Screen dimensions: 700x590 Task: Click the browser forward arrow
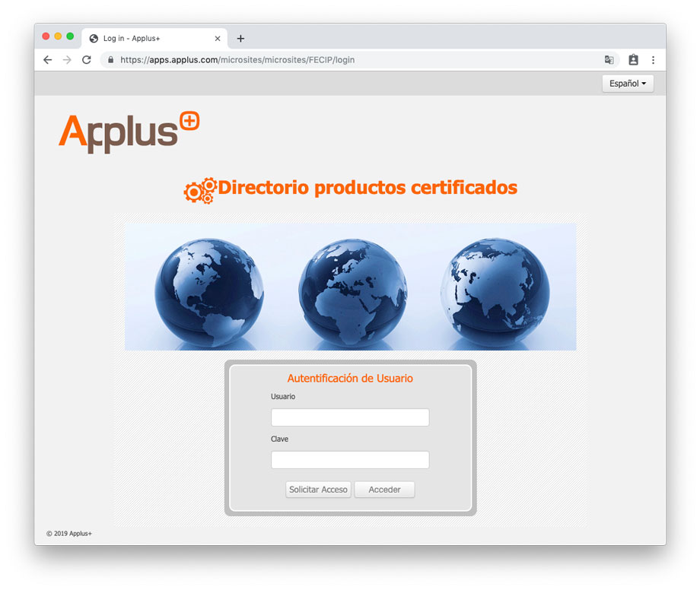[67, 60]
